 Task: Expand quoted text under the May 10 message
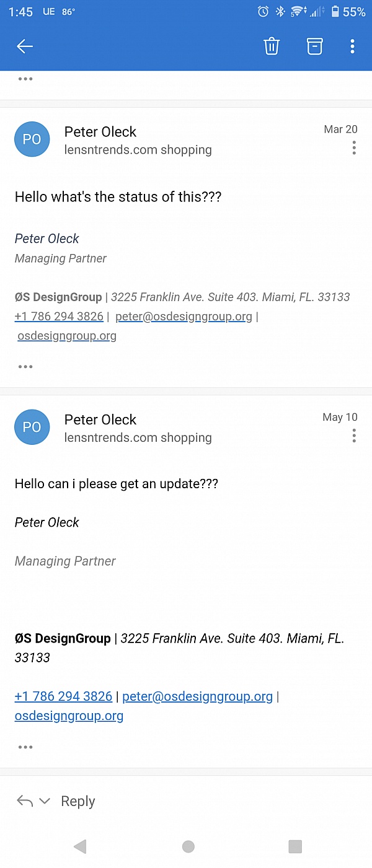[x=25, y=747]
